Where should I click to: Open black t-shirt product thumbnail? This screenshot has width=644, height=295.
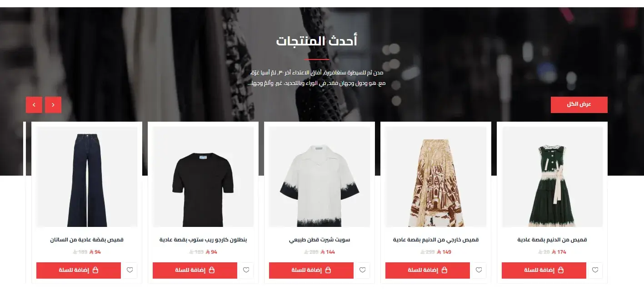[x=203, y=177]
